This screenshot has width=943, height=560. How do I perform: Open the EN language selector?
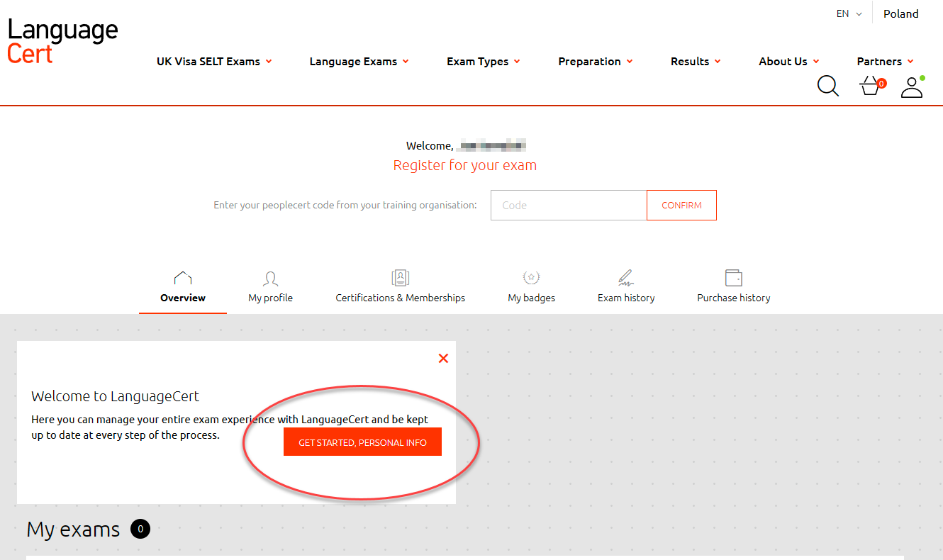(x=849, y=13)
